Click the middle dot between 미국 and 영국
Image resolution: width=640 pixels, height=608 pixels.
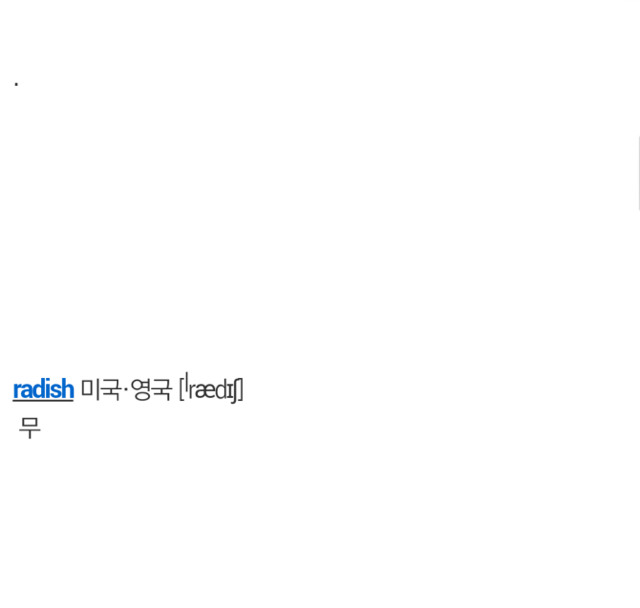pos(125,390)
